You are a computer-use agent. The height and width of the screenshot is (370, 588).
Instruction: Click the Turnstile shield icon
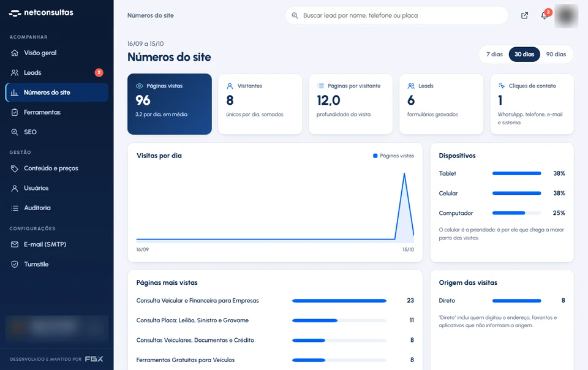coord(15,264)
